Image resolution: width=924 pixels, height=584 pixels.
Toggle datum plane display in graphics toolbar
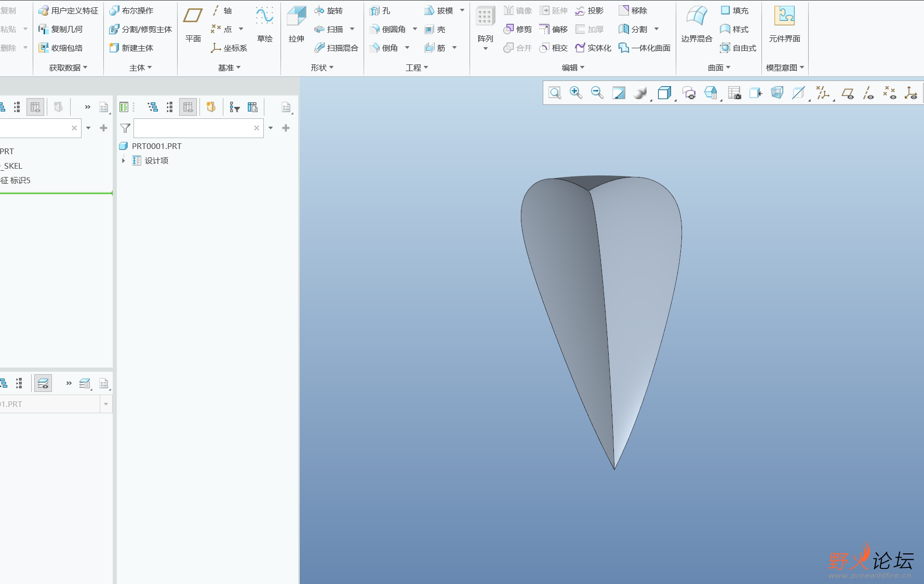click(x=848, y=93)
